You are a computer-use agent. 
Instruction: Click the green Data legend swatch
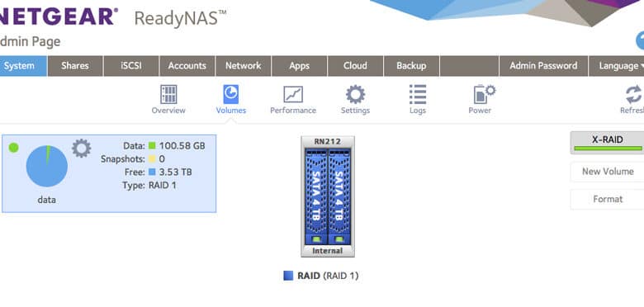coord(152,146)
